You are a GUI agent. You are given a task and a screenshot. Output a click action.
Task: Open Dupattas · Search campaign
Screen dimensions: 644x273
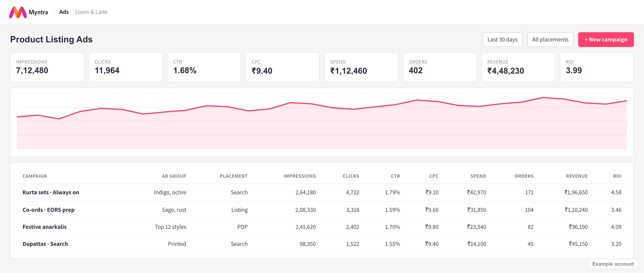[45, 244]
